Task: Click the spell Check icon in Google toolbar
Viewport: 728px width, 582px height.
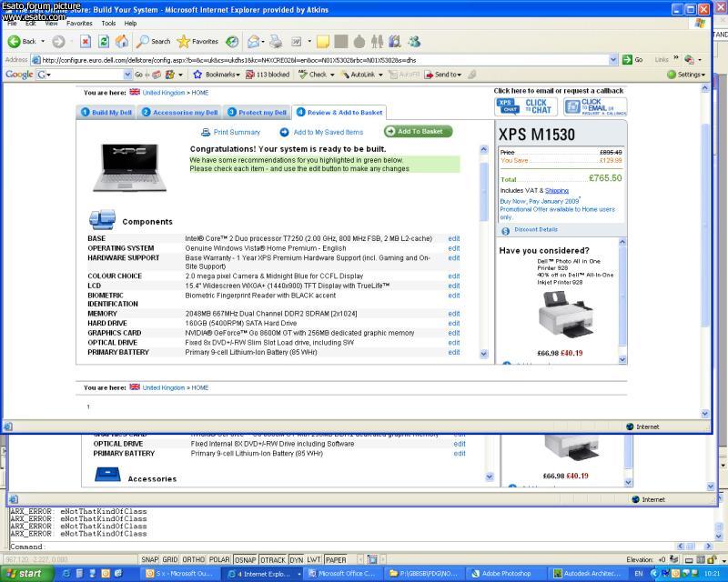Action: point(303,75)
